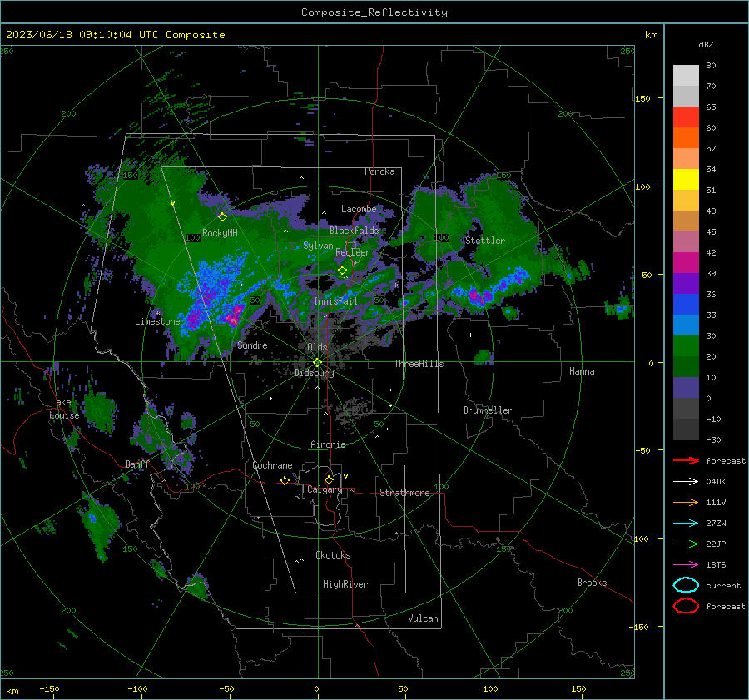Click the yellow diamond marker above RockyMH

coord(222,217)
